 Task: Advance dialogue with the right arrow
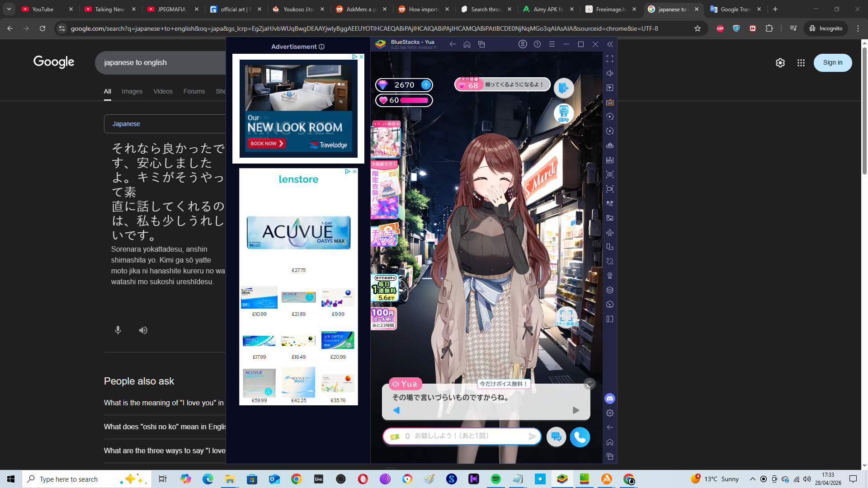coord(576,410)
